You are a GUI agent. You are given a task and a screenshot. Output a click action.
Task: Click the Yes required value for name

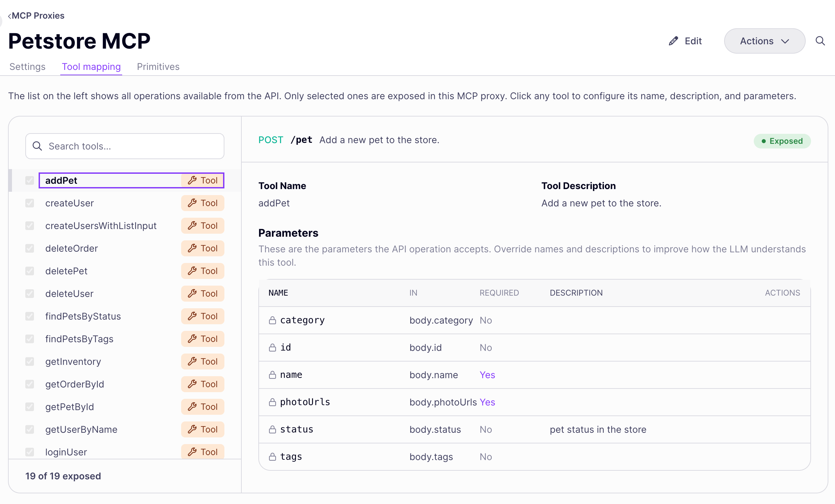tap(487, 375)
